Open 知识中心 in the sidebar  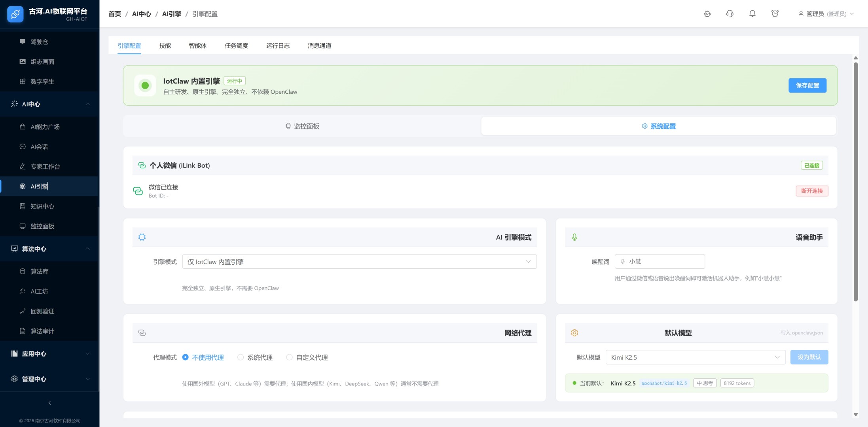[x=42, y=206]
